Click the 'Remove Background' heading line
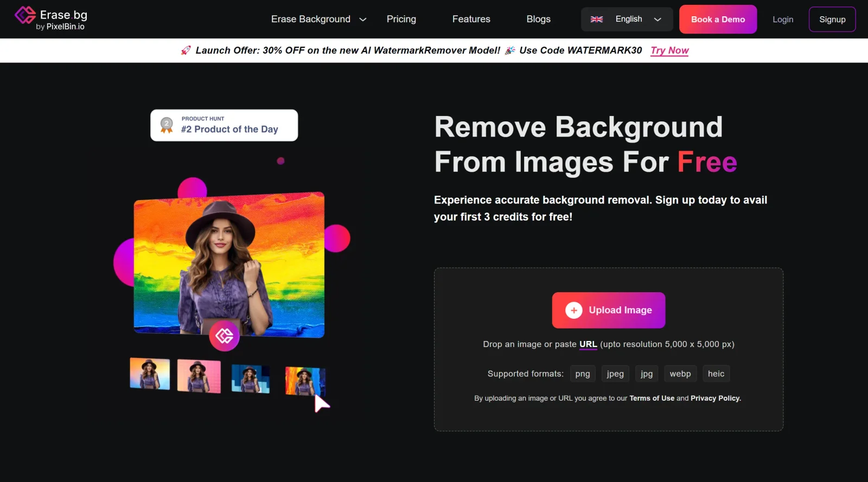The width and height of the screenshot is (868, 482). (x=579, y=127)
